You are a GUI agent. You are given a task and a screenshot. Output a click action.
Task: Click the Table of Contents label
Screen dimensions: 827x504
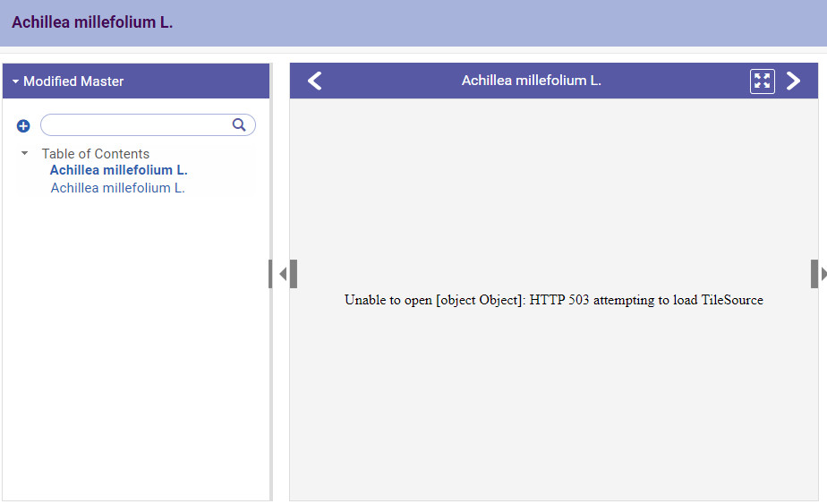96,154
